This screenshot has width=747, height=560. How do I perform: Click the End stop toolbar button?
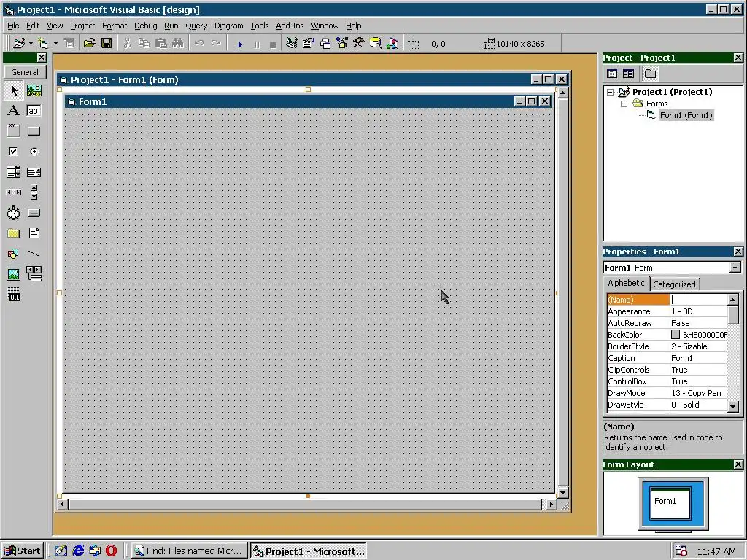click(x=273, y=44)
